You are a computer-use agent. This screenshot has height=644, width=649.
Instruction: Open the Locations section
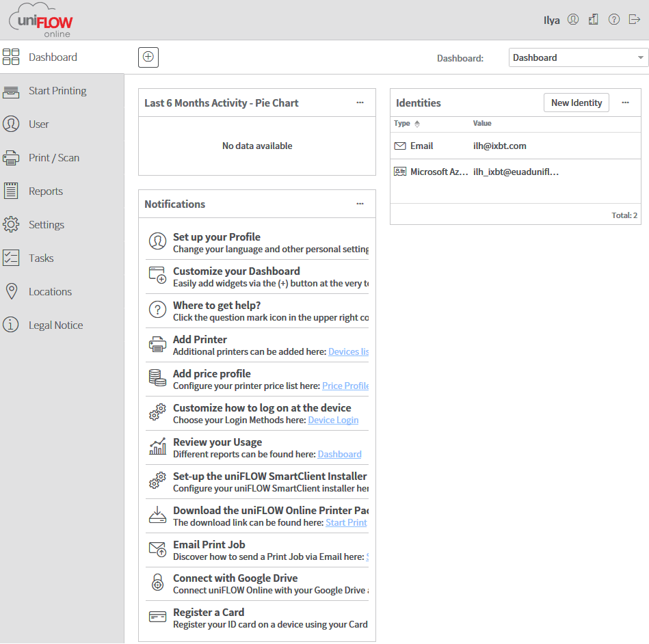[x=62, y=292]
